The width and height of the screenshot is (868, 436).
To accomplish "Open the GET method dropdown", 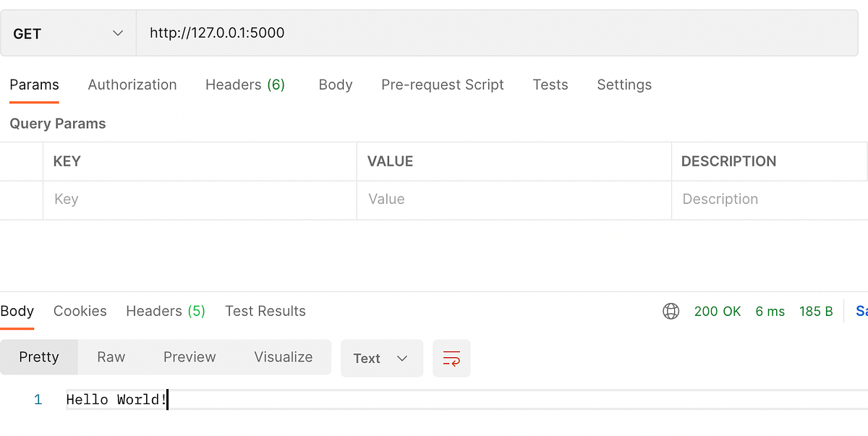I will [x=67, y=33].
